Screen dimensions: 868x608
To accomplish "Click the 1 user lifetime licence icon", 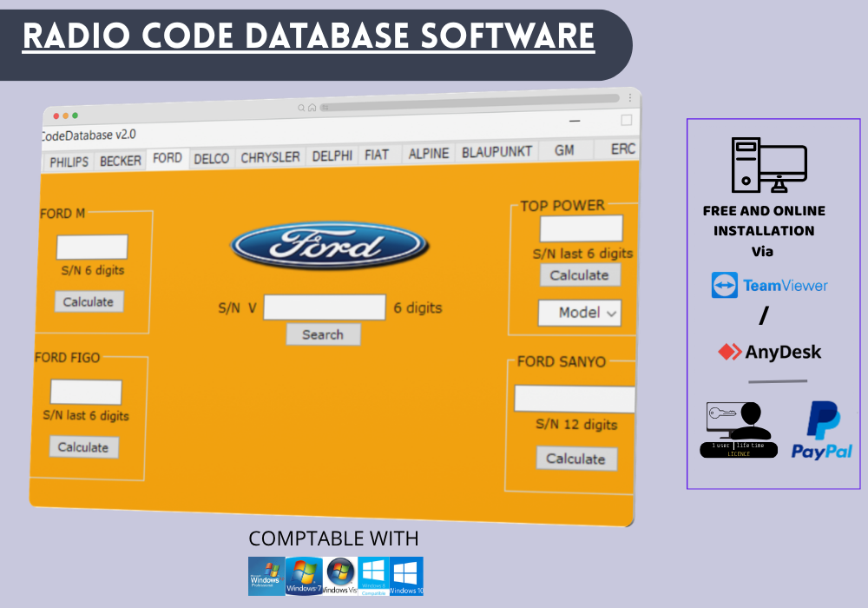I will click(738, 430).
